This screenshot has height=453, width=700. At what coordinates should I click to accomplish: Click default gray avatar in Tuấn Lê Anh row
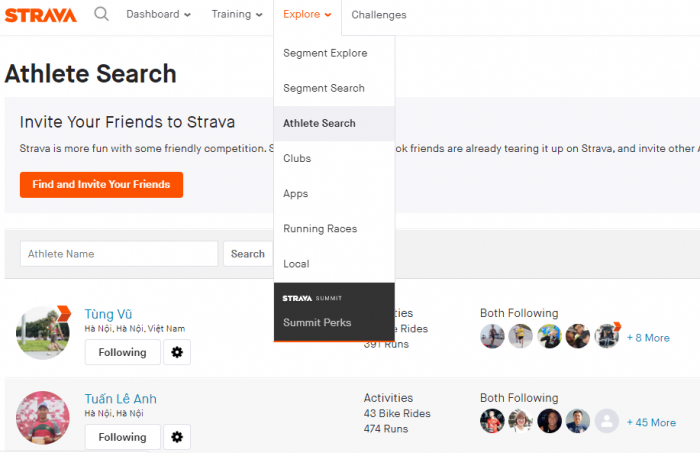[607, 421]
